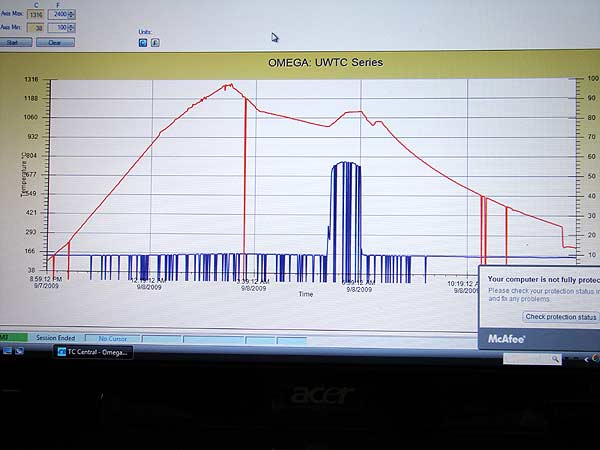Click the taskbar desktop search box

point(532,359)
